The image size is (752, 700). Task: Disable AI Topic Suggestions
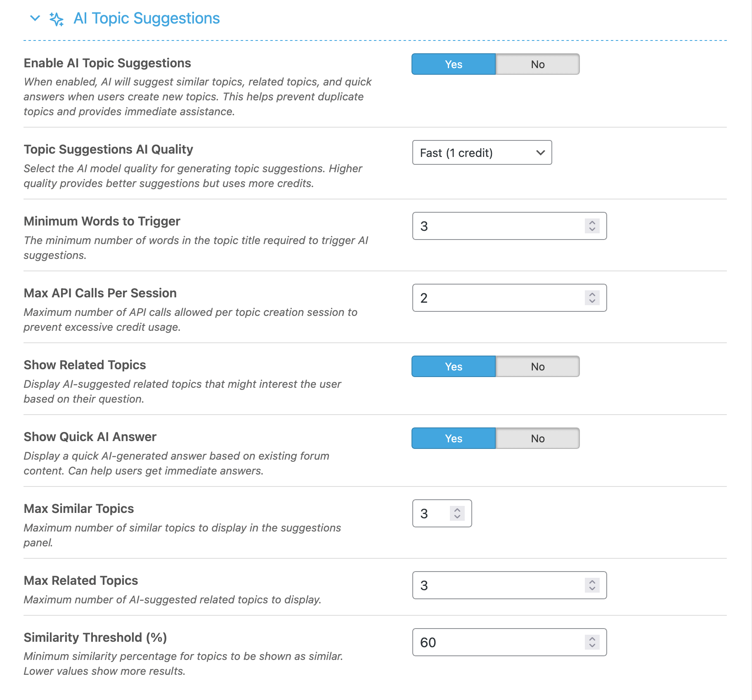pyautogui.click(x=537, y=64)
